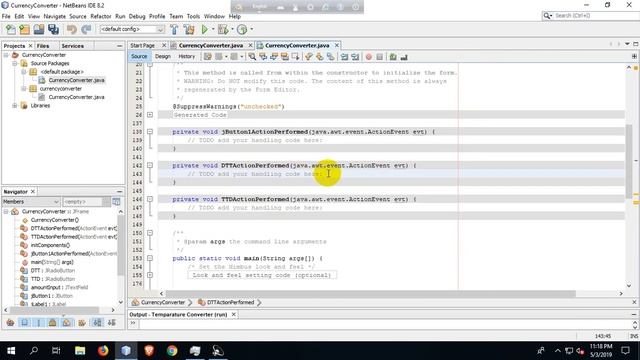The height and width of the screenshot is (360, 640).
Task: Collapse the TTDActionPerformed method fold
Action: pos(150,199)
